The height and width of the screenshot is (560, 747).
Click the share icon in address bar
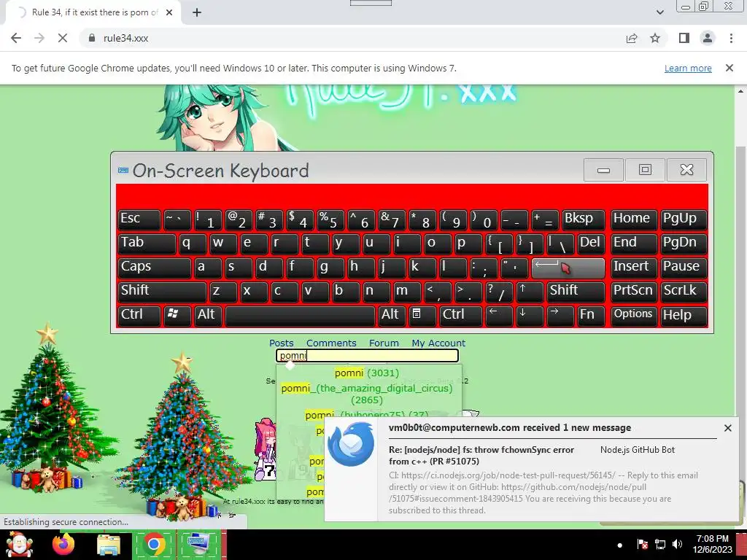click(632, 38)
